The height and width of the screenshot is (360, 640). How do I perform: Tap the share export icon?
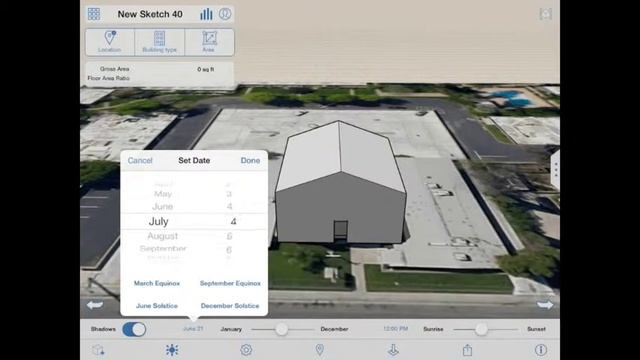click(x=467, y=350)
